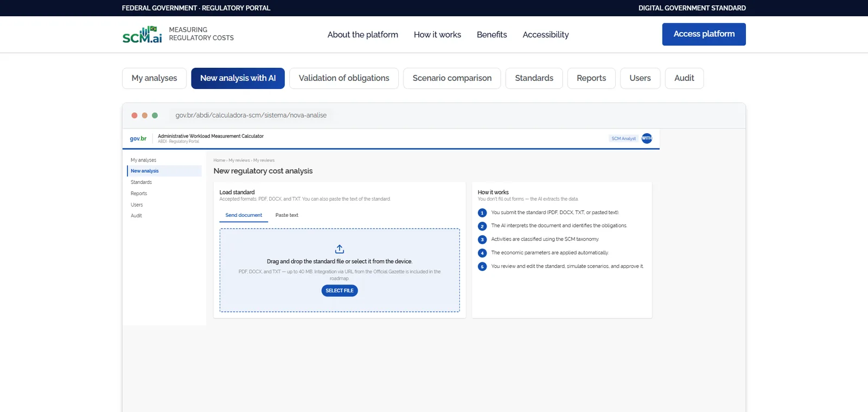The image size is (868, 412).
Task: Click step 1 number badge
Action: (x=482, y=213)
